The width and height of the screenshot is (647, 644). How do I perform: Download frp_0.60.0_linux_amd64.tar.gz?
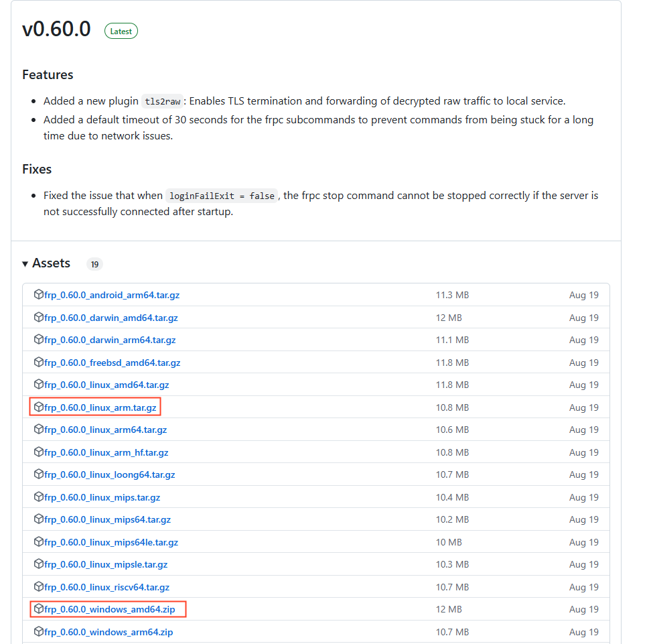[106, 385]
